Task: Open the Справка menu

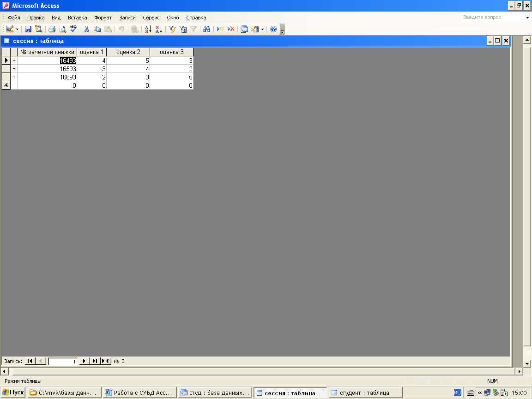Action: [x=196, y=18]
